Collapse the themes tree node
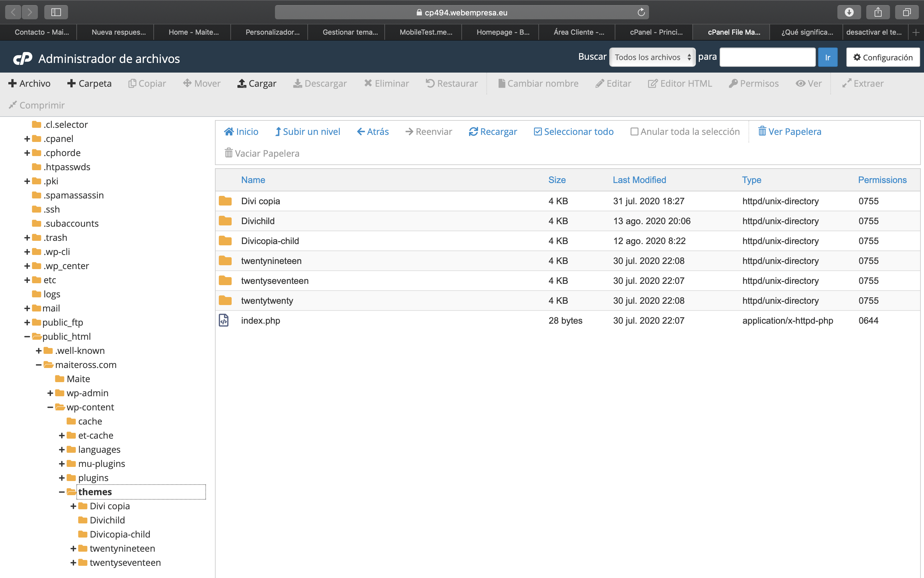This screenshot has width=924, height=578. click(x=62, y=492)
